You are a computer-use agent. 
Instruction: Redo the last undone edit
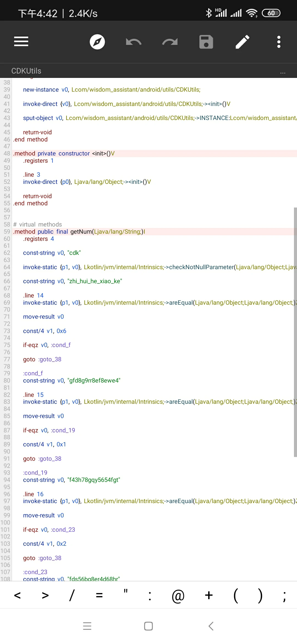click(x=170, y=42)
